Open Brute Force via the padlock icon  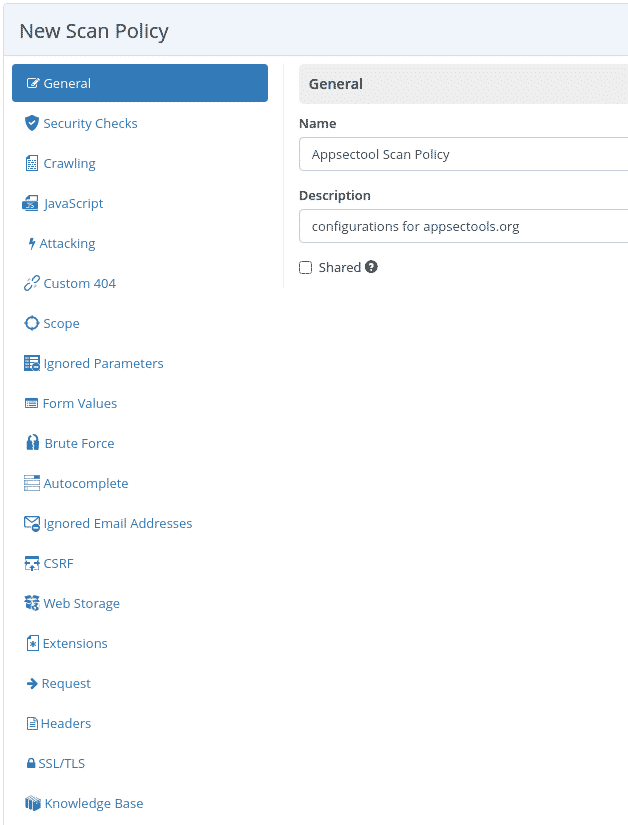coord(31,443)
